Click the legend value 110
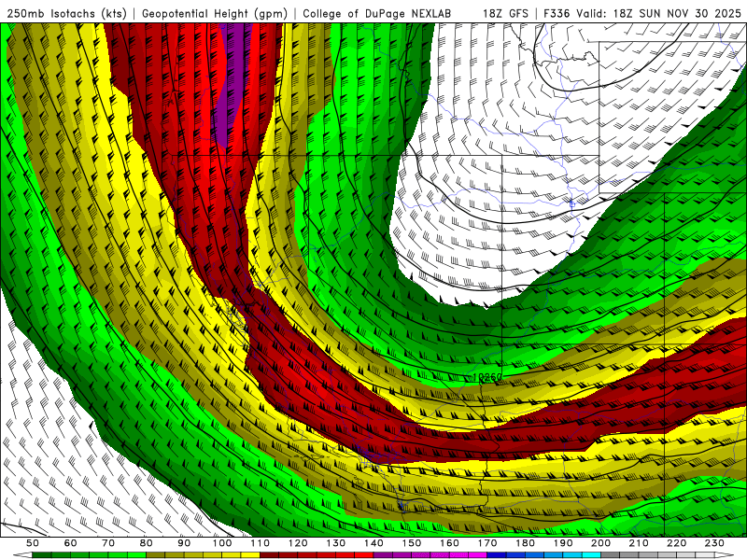This screenshot has height=560, width=747. (x=261, y=543)
